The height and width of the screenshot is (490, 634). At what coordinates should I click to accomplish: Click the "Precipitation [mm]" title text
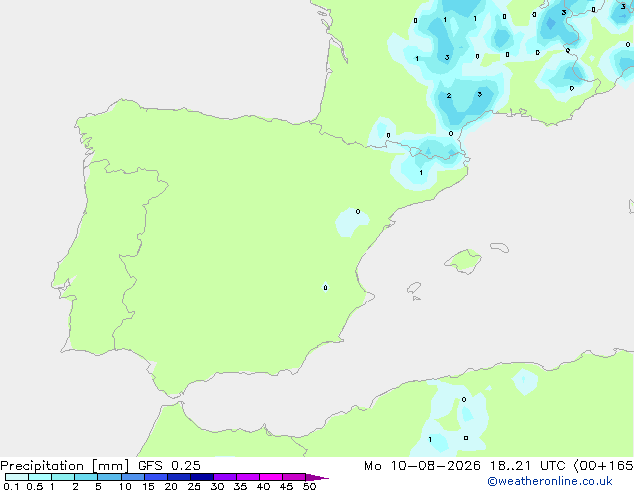65,466
